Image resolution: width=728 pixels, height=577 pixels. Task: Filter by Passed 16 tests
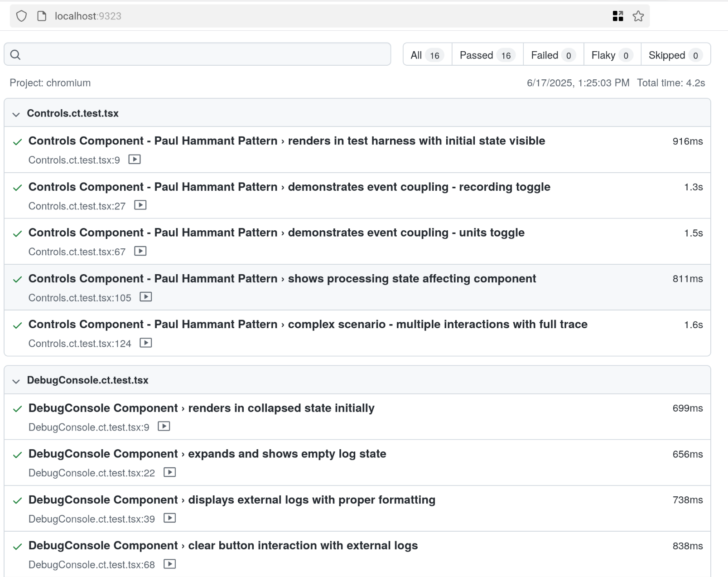(487, 55)
